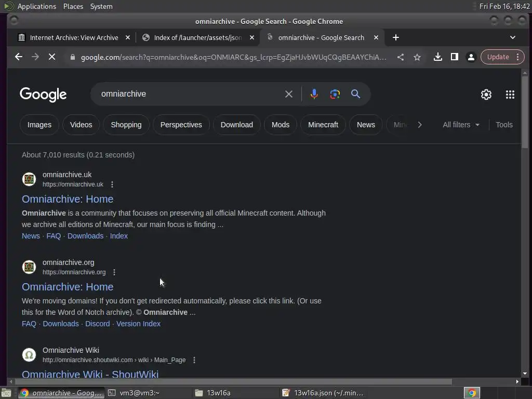The height and width of the screenshot is (399, 532).
Task: Click the Omniarchive Wiki favicon
Action: click(x=29, y=355)
